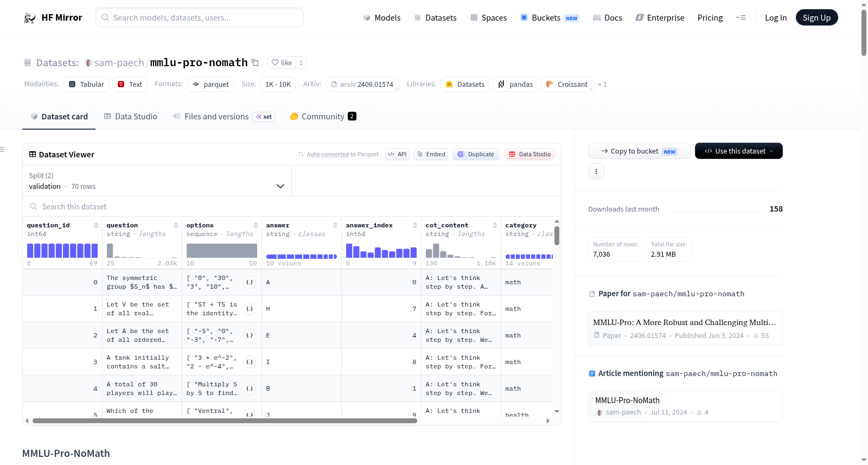The height and width of the screenshot is (465, 868).
Task: Open the Split validation dropdown
Action: 157,181
